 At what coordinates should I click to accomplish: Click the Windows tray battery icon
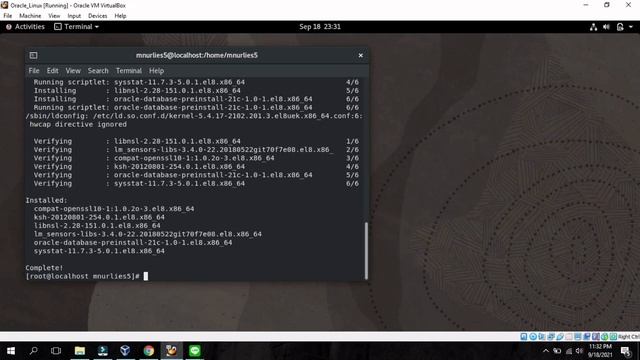(x=557, y=351)
